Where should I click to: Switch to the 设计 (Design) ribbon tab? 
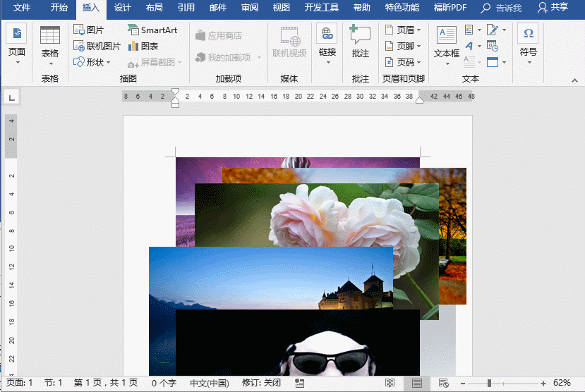pyautogui.click(x=123, y=8)
